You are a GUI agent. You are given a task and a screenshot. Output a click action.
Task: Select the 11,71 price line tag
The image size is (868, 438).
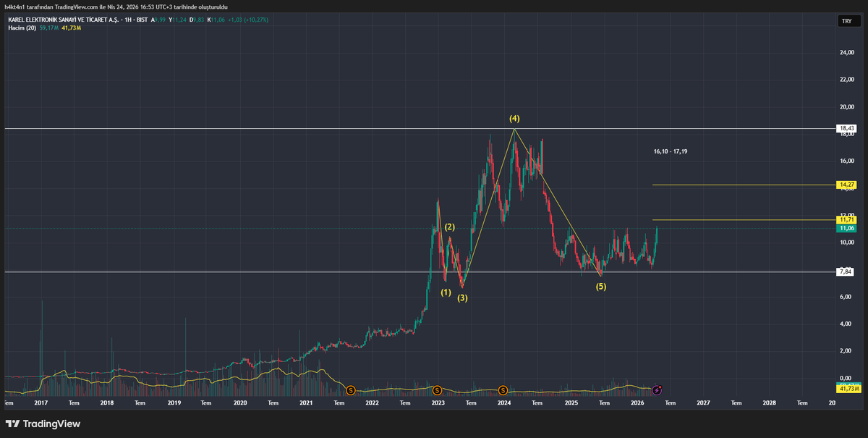click(846, 219)
